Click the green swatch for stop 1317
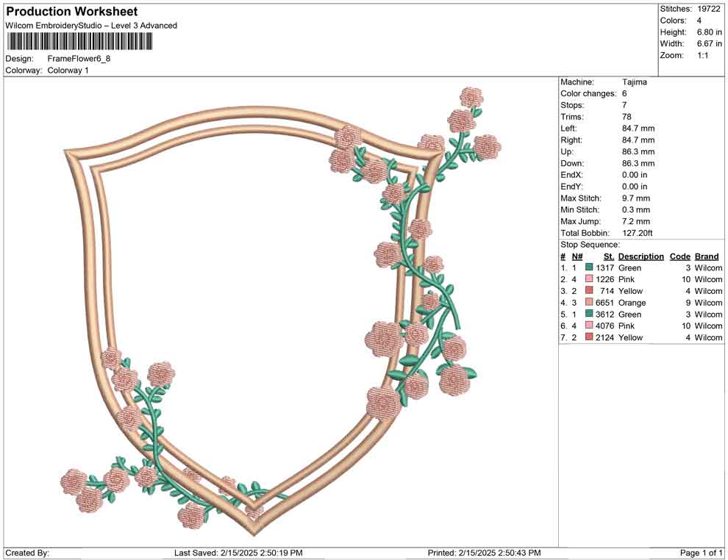The height and width of the screenshot is (560, 728). pos(589,268)
